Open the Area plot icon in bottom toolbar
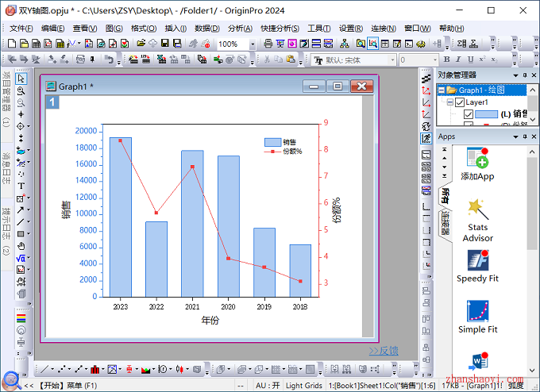The width and height of the screenshot is (540, 392). pyautogui.click(x=145, y=369)
